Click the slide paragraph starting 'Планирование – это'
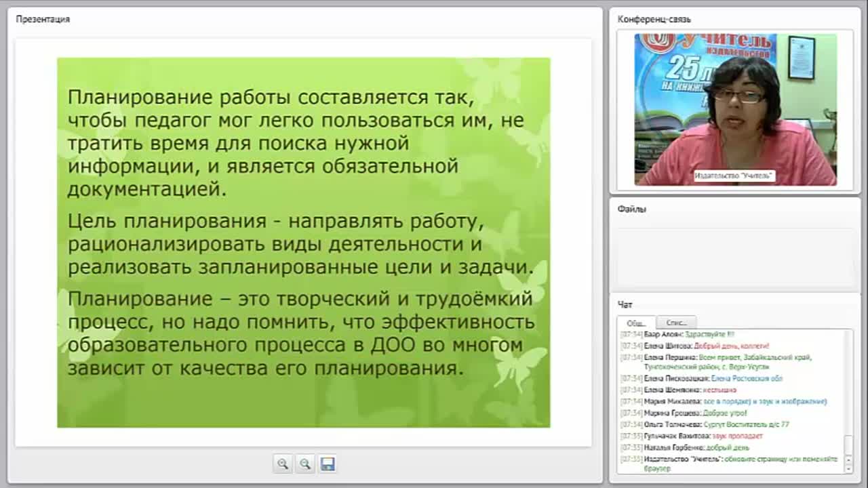The width and height of the screenshot is (868, 488). pos(301,333)
